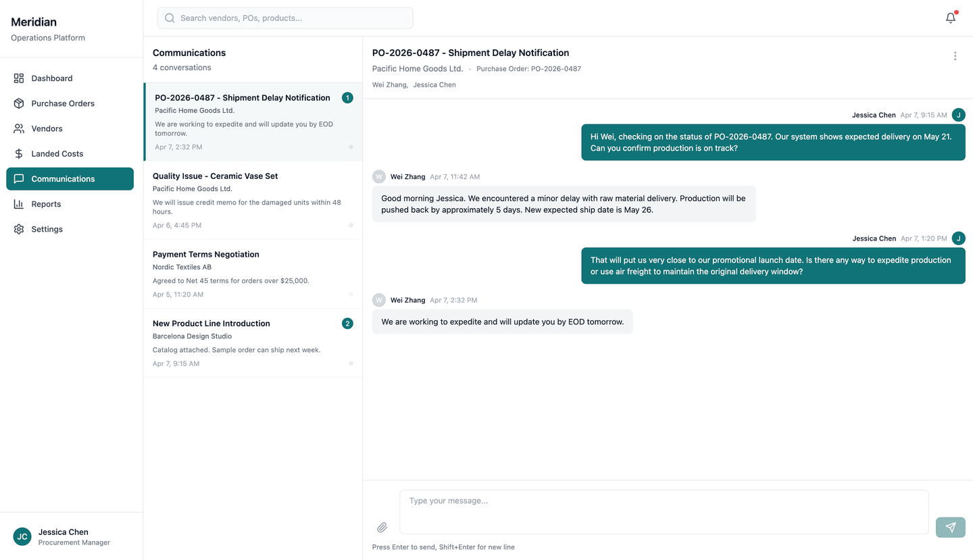The image size is (973, 560).
Task: Click Wei Zhang's avatar next to his message
Action: [x=378, y=300]
